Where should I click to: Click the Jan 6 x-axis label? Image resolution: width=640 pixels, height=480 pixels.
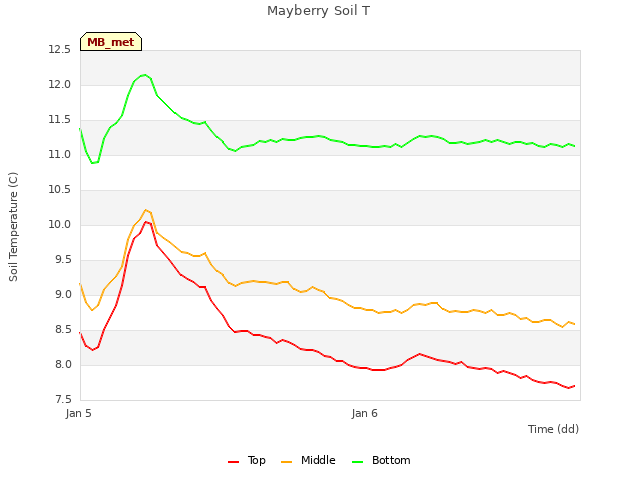click(364, 413)
